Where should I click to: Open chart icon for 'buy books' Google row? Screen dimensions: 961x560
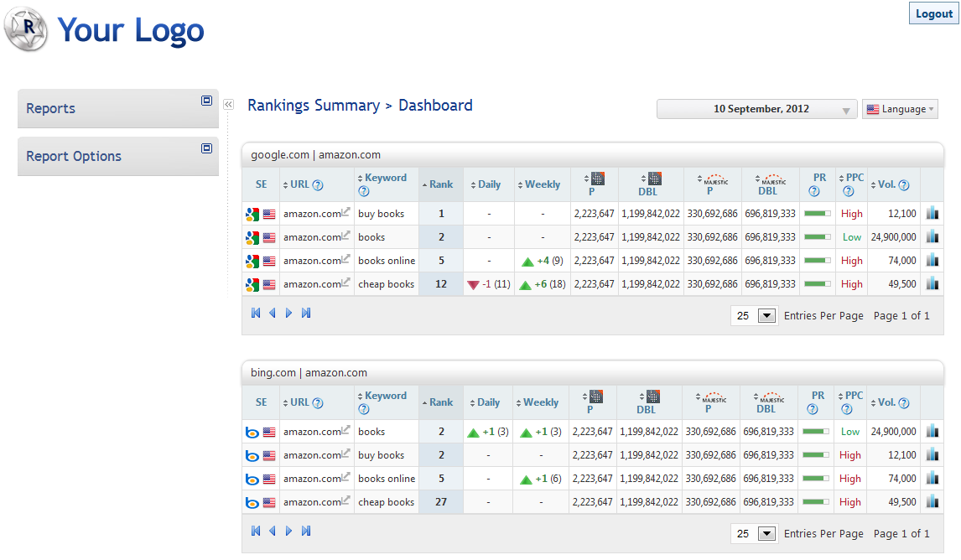point(932,214)
